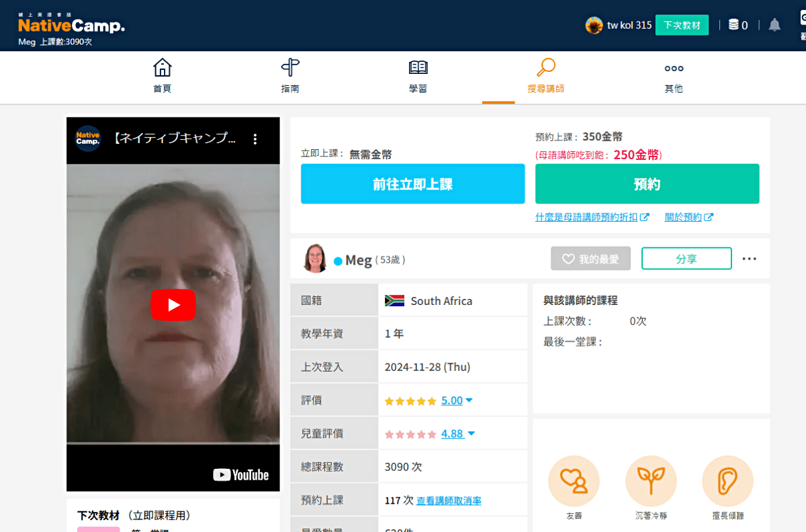Image resolution: width=806 pixels, height=532 pixels.
Task: Click the NativeCamp channel icon in video
Action: click(x=88, y=139)
